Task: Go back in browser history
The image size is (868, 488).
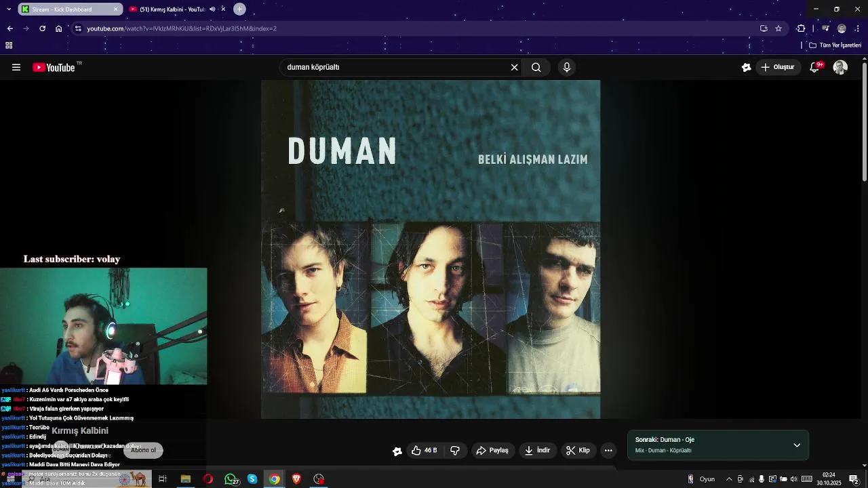Action: pyautogui.click(x=9, y=28)
